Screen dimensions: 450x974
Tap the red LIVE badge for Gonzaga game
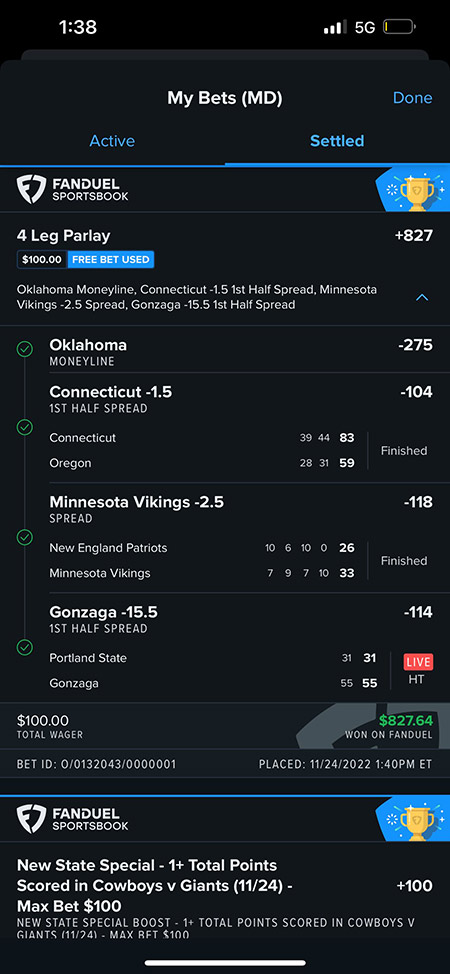click(x=418, y=662)
